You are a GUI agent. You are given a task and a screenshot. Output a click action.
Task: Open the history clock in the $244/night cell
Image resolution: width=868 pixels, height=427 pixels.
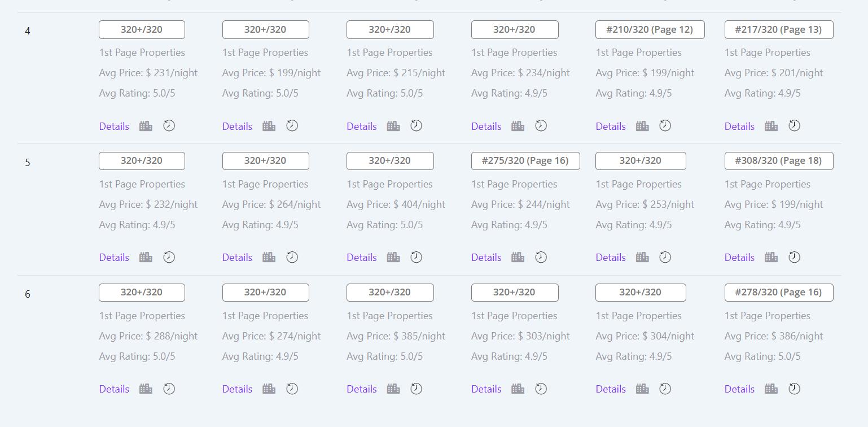click(x=541, y=257)
